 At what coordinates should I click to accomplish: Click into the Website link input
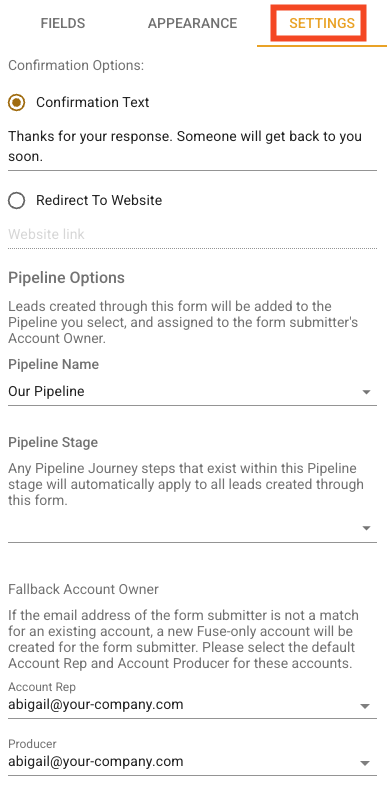point(192,235)
